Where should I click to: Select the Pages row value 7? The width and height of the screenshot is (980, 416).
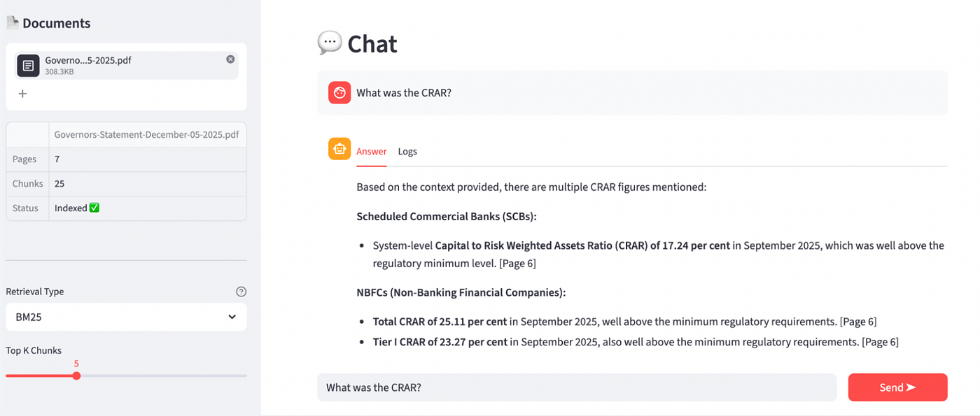click(148, 159)
